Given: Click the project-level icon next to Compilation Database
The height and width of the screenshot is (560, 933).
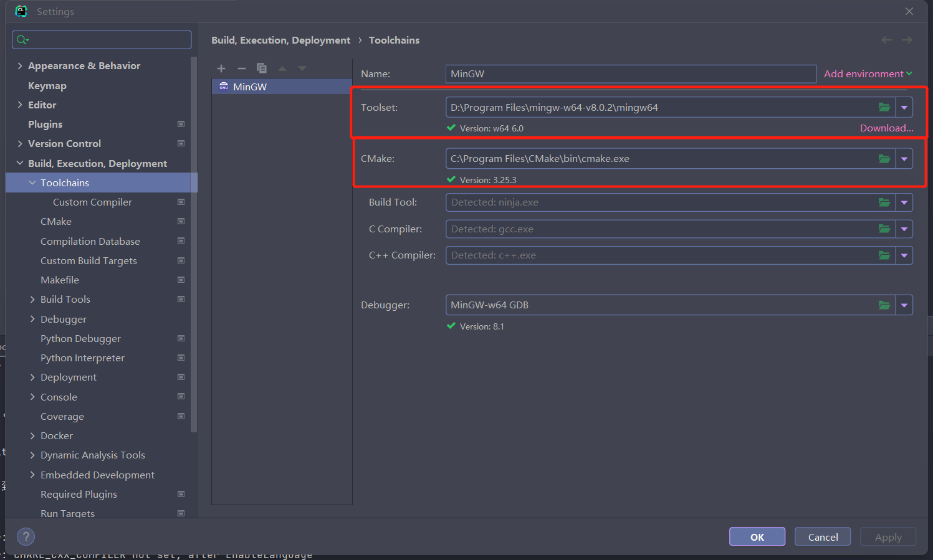Looking at the screenshot, I should pos(181,241).
